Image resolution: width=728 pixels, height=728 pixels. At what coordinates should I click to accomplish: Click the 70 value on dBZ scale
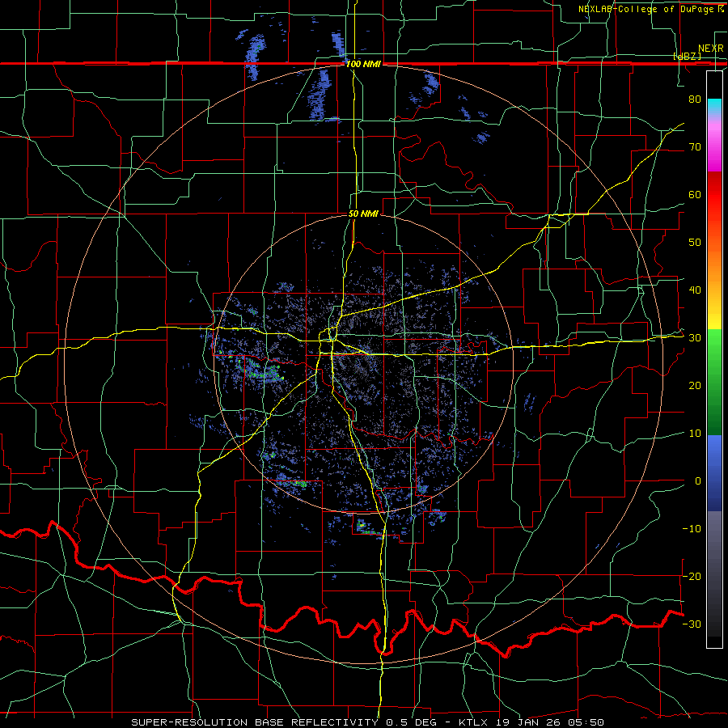click(695, 146)
